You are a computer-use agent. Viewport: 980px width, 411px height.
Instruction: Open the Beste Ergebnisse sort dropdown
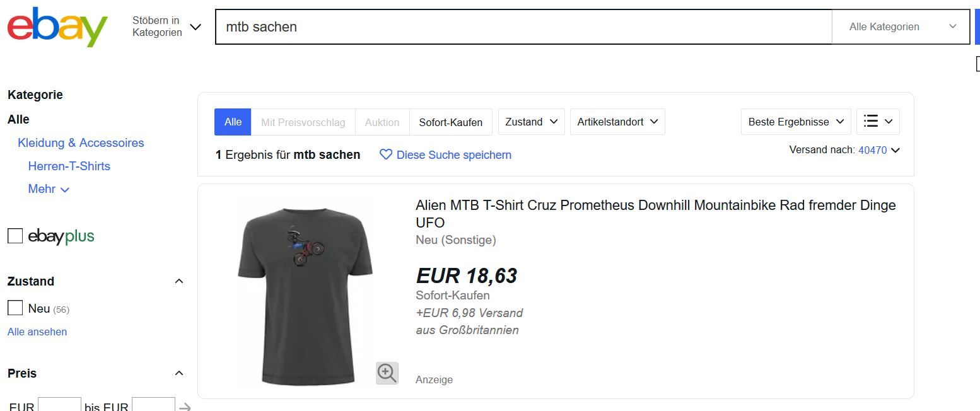pyautogui.click(x=795, y=122)
